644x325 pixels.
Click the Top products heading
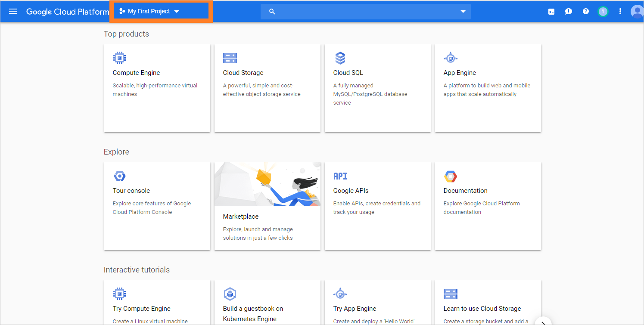click(x=126, y=34)
